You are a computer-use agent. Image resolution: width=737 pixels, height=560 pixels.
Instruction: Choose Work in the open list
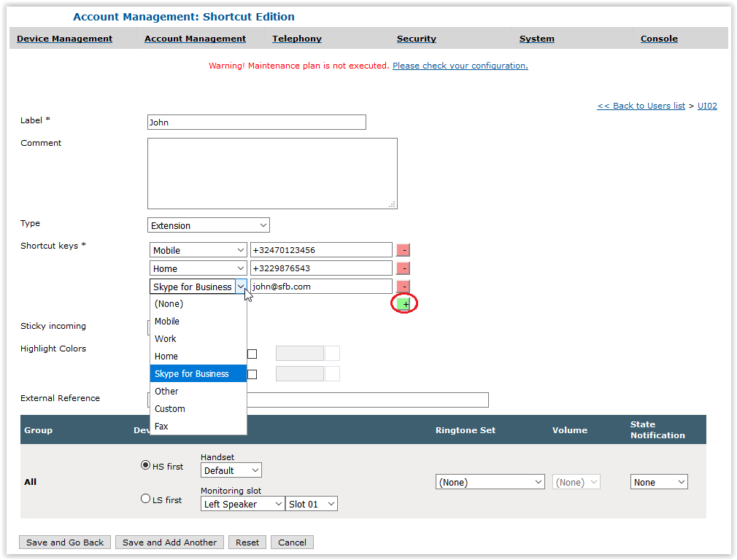(198, 339)
